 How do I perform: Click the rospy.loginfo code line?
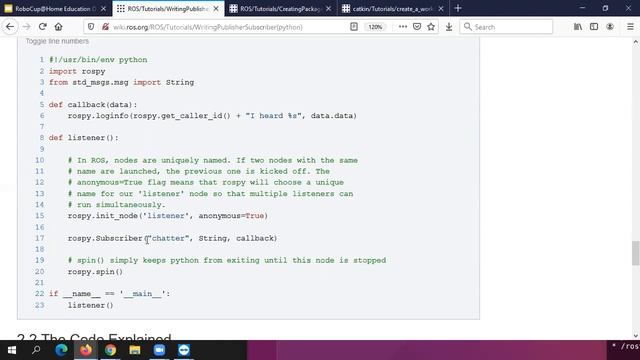pos(212,116)
